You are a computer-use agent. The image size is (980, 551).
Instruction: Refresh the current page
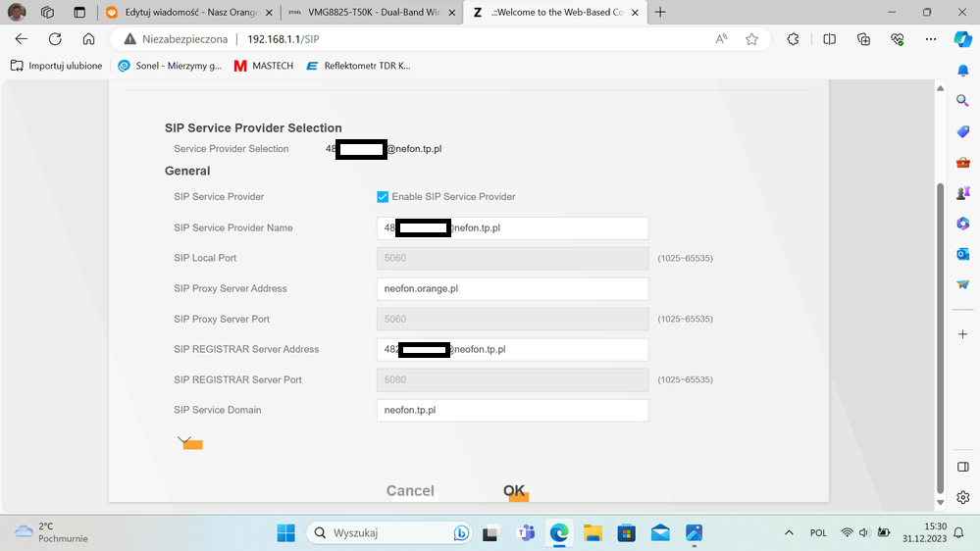(55, 39)
